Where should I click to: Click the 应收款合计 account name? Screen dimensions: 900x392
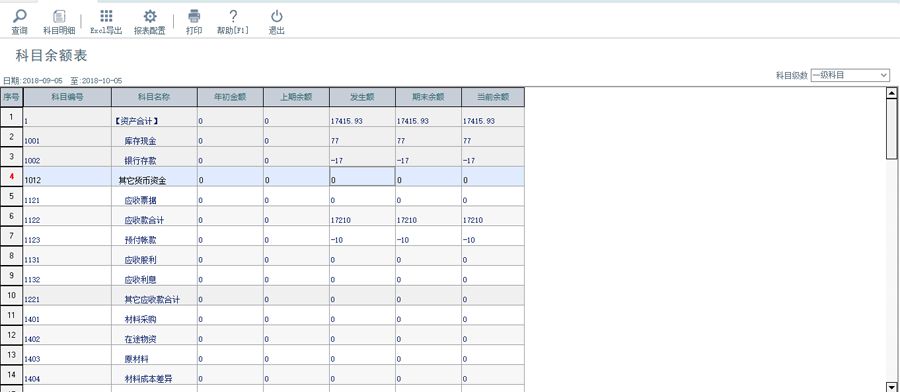[x=145, y=220]
